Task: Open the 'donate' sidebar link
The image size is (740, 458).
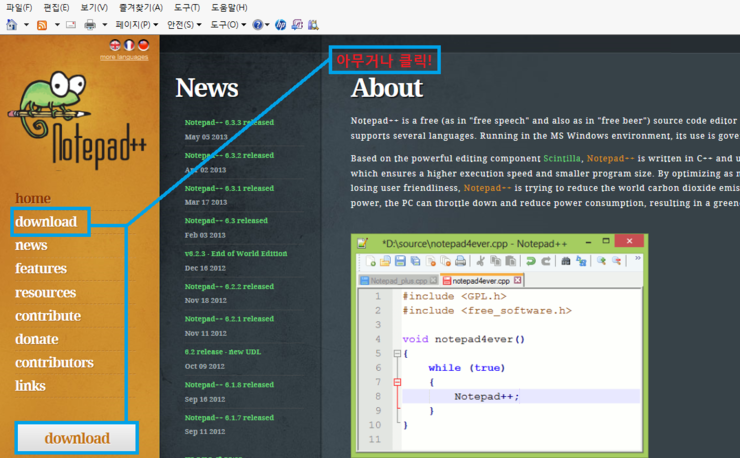Action: [37, 339]
